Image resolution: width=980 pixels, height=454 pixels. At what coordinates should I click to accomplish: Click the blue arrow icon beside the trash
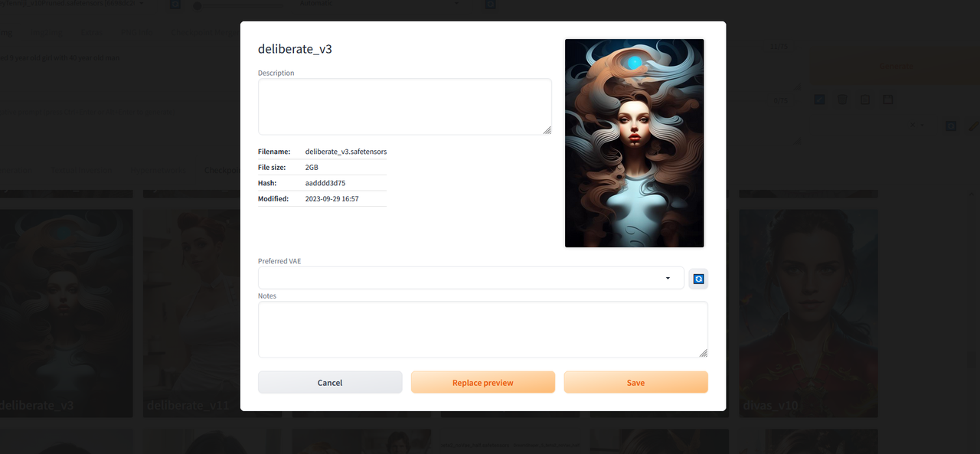tap(819, 100)
